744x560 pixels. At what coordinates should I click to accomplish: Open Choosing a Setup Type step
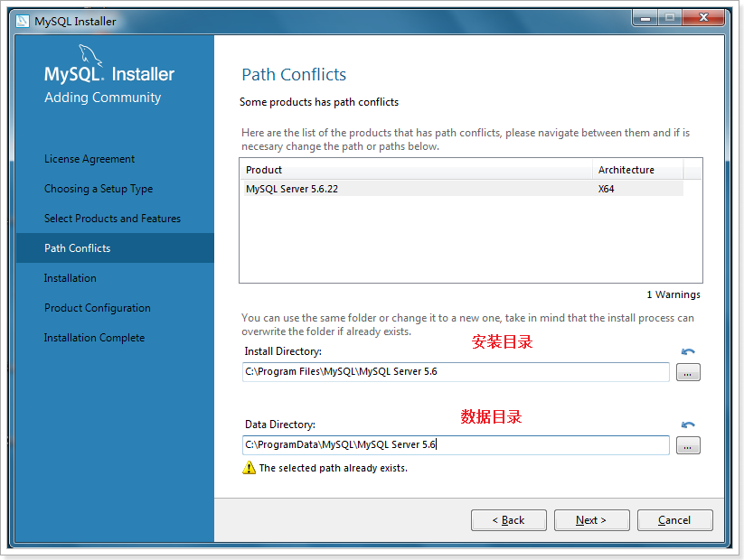(x=99, y=189)
